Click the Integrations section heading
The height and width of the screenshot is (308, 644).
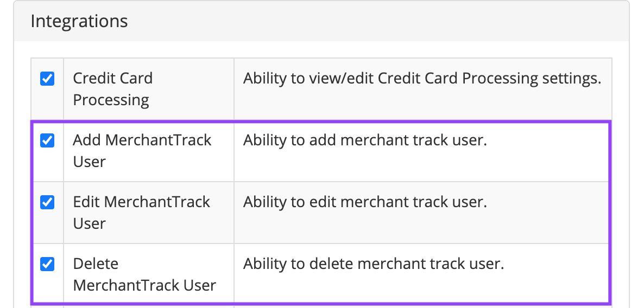(79, 21)
